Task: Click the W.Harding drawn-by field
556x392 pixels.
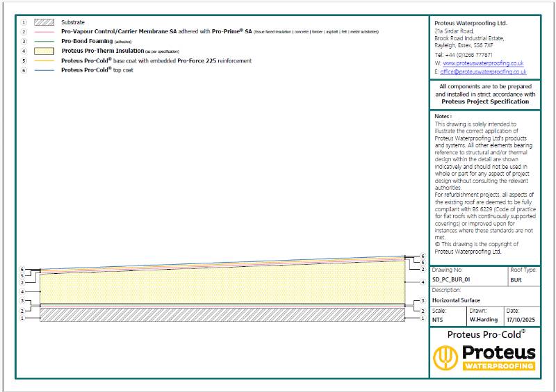Action: click(482, 320)
